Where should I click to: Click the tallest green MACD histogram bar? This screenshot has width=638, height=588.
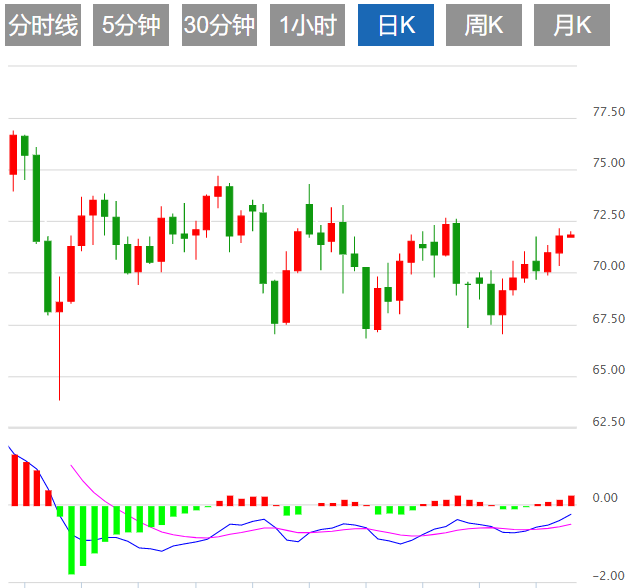pyautogui.click(x=71, y=539)
